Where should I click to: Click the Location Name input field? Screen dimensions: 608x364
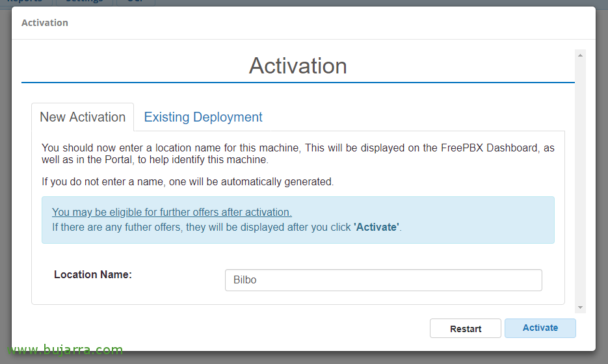click(x=383, y=280)
